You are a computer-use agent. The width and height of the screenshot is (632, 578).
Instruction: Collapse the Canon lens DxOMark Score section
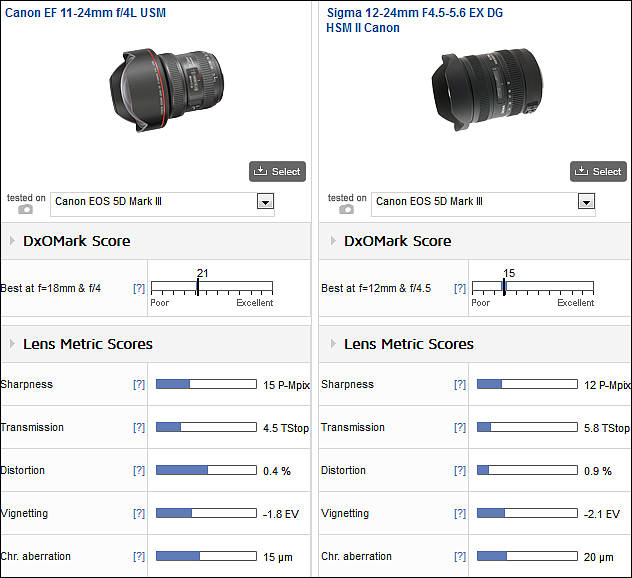pos(13,241)
